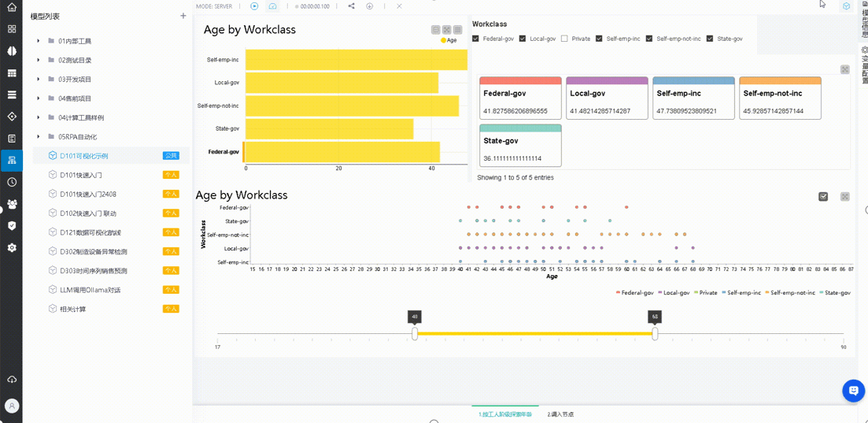Open the chat support bubble button
The image size is (868, 423).
click(853, 390)
